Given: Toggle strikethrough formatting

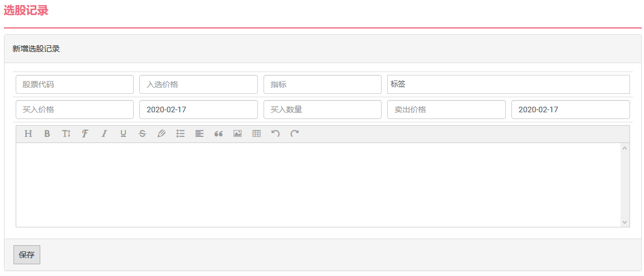Looking at the screenshot, I should coord(142,134).
